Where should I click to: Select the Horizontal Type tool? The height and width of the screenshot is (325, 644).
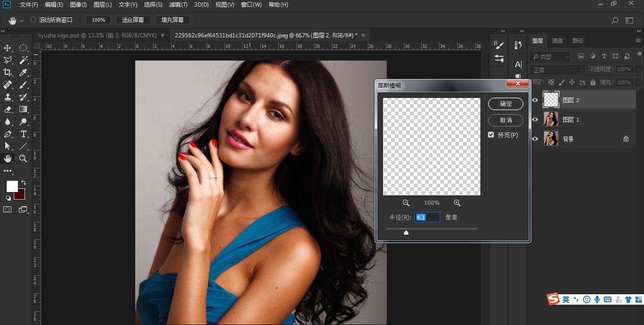tap(23, 134)
